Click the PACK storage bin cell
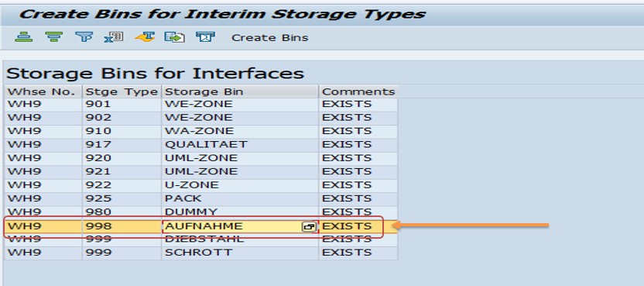The width and height of the screenshot is (644, 286). (x=240, y=198)
